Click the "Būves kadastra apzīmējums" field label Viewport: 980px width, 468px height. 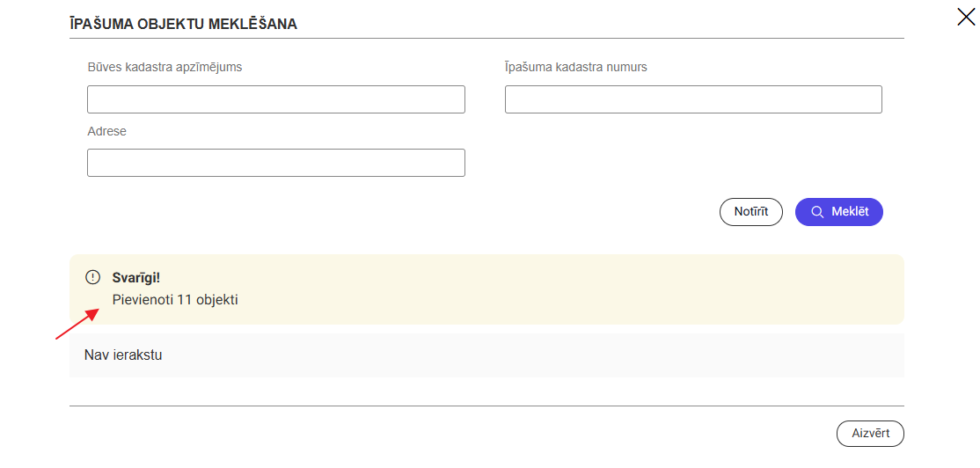point(165,67)
